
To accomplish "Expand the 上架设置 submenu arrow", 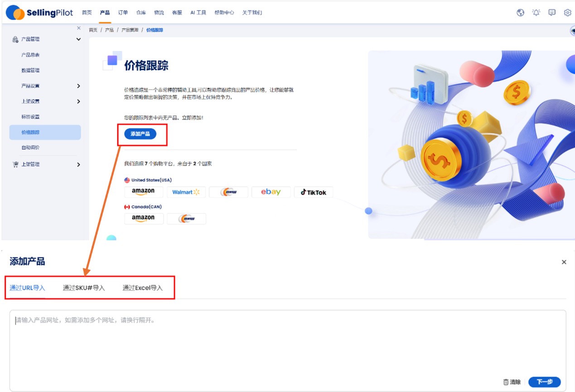I will click(x=78, y=101).
